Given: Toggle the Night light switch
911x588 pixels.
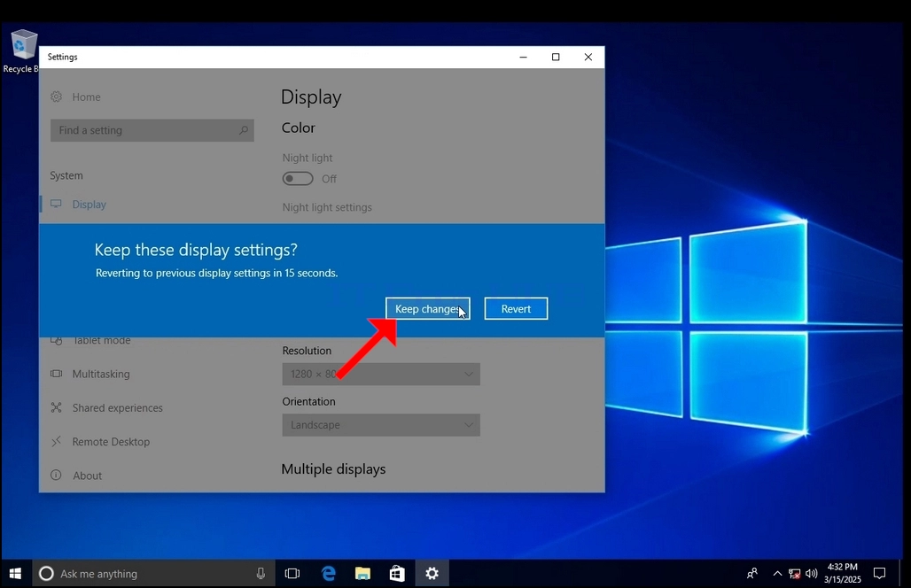Looking at the screenshot, I should tap(298, 179).
